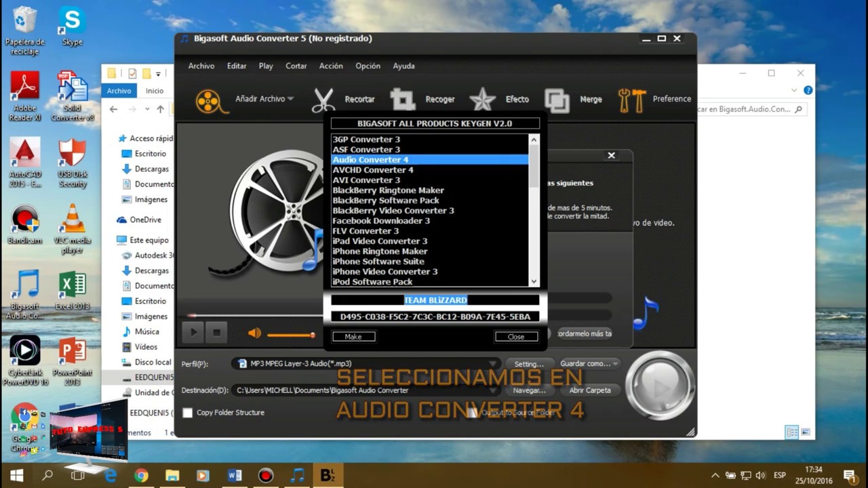Viewport: 868px width, 488px height.
Task: Click Explorer's up-folder arrow
Action: click(160, 109)
